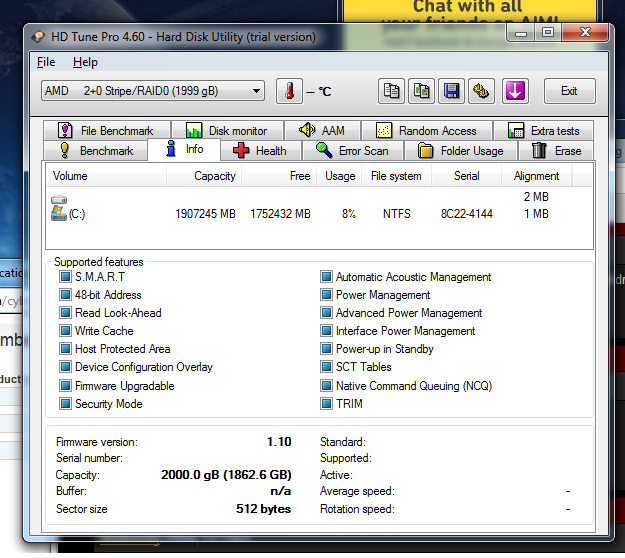Viewport: 625px width, 558px height.
Task: Click the File system column header
Action: (396, 176)
